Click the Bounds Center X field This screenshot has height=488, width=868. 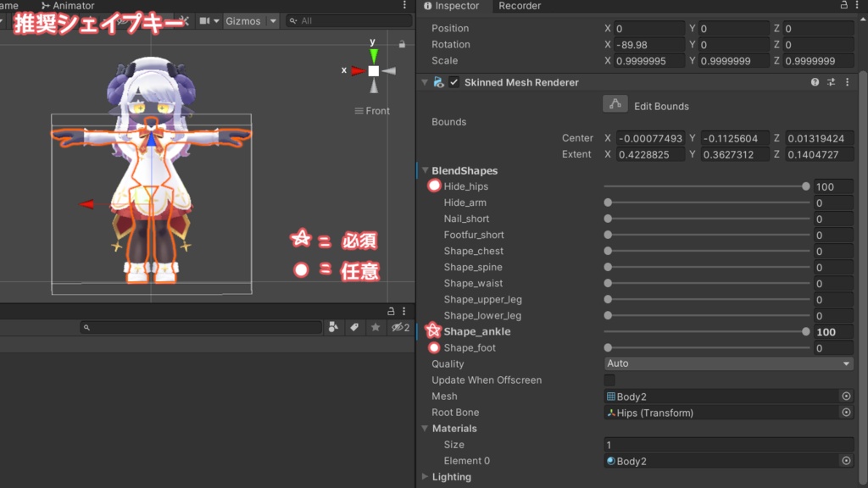click(x=650, y=138)
